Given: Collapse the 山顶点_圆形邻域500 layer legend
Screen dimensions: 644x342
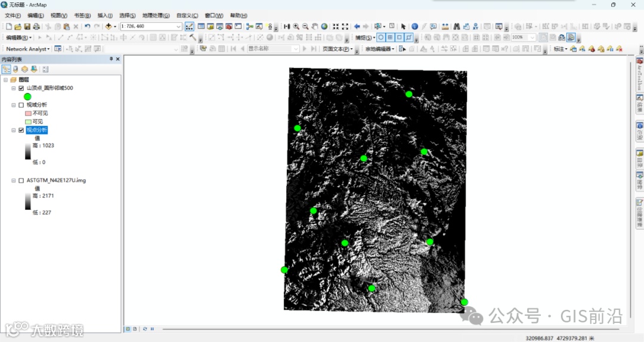Looking at the screenshot, I should (14, 88).
